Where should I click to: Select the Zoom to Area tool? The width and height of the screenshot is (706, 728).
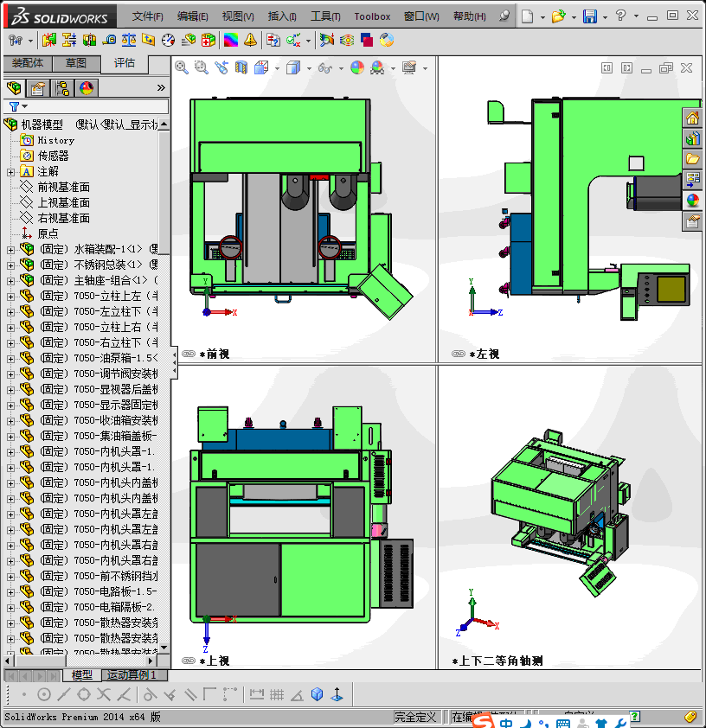click(x=201, y=67)
